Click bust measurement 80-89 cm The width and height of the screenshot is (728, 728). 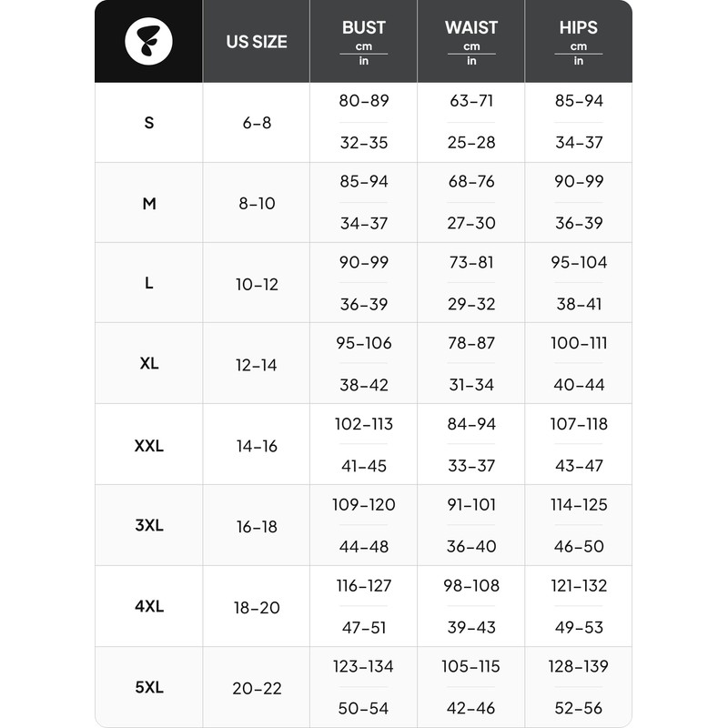click(x=364, y=101)
